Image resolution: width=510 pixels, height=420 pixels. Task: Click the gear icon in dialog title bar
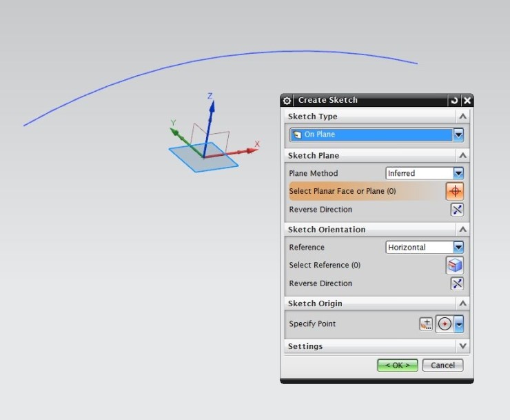point(287,101)
